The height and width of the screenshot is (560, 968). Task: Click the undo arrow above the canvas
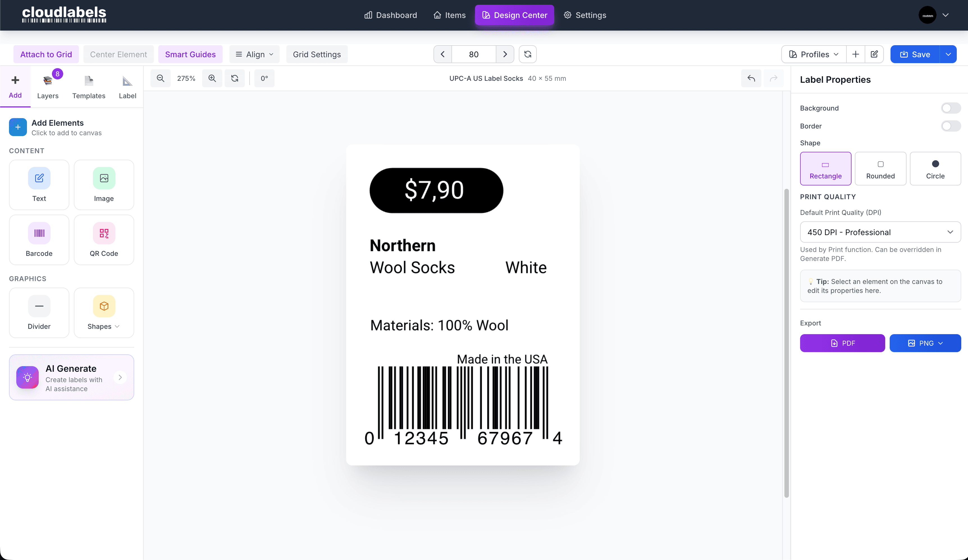[751, 78]
